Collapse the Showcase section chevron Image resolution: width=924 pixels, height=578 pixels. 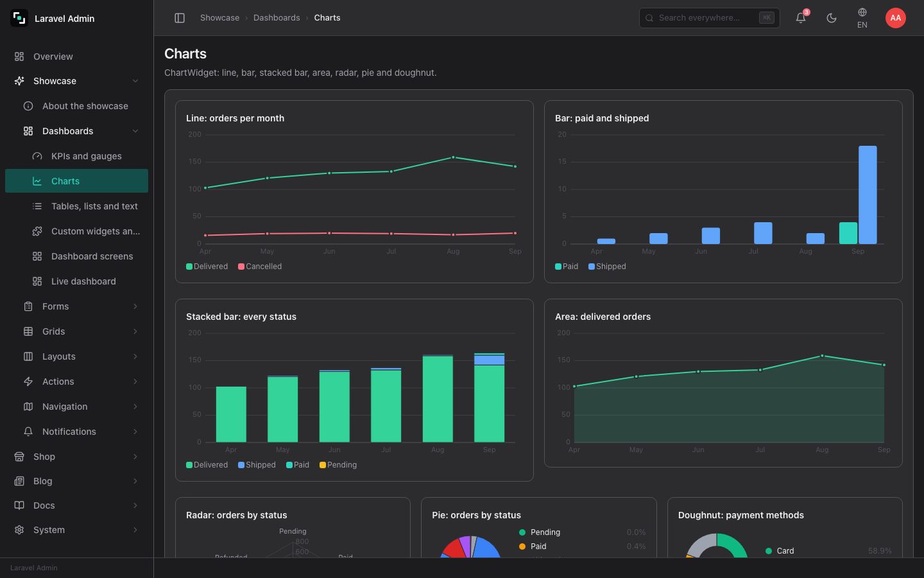coord(135,81)
